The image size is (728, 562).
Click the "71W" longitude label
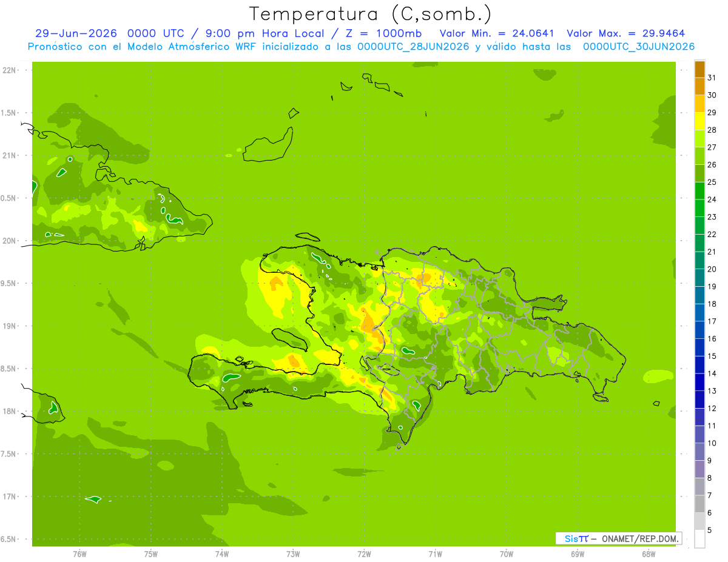coord(435,554)
